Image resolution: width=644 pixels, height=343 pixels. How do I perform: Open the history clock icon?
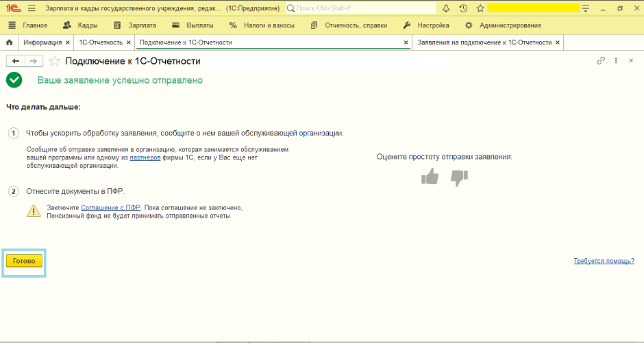coord(463,8)
